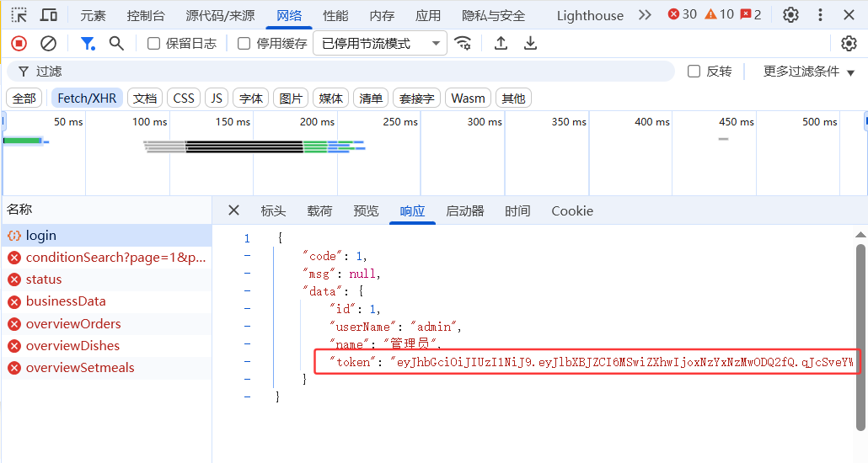Filter by JS type

coord(217,98)
